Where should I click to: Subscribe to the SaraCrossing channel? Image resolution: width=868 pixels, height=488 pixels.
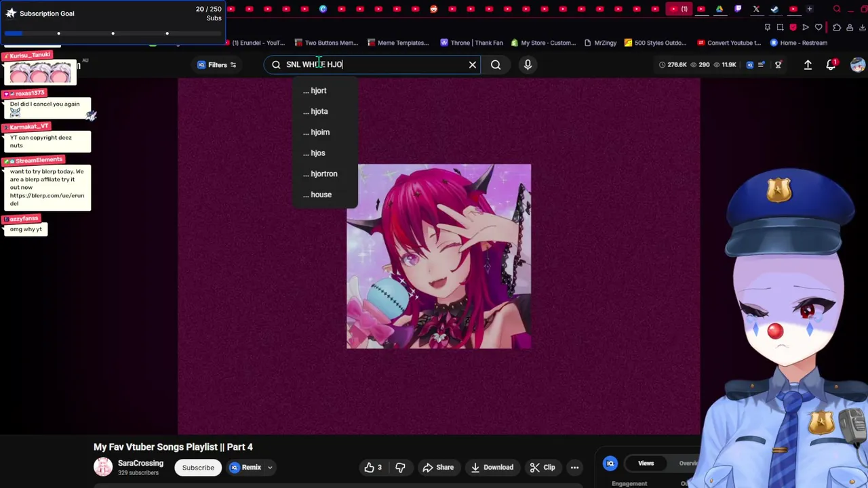coord(198,467)
